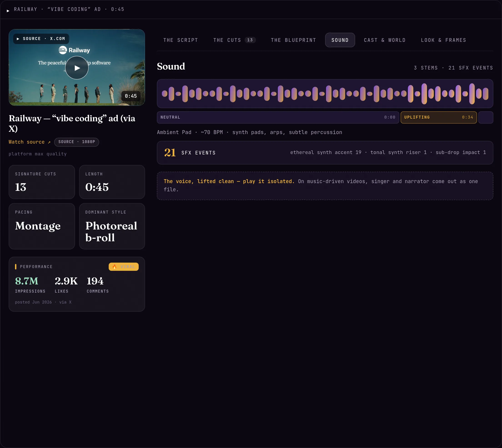
Task: Click the Pacing Montage card
Action: 42,226
